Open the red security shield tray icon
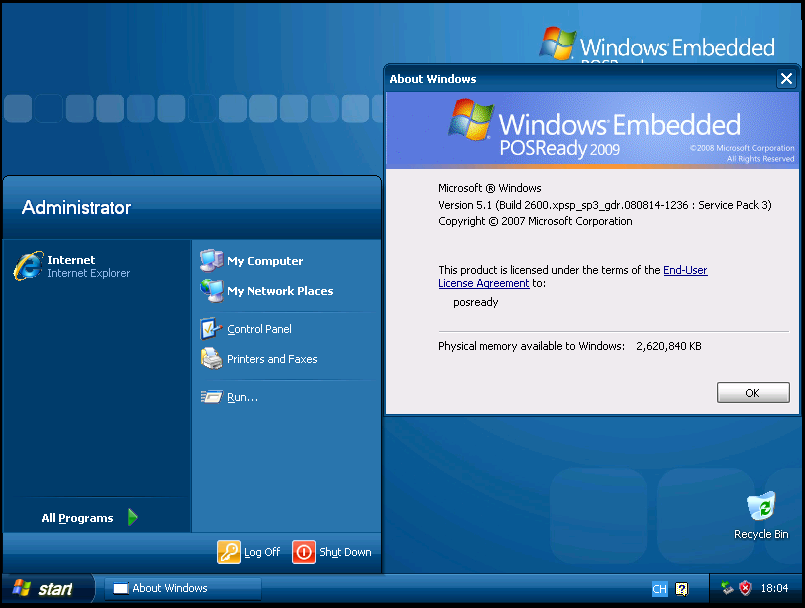 click(745, 588)
